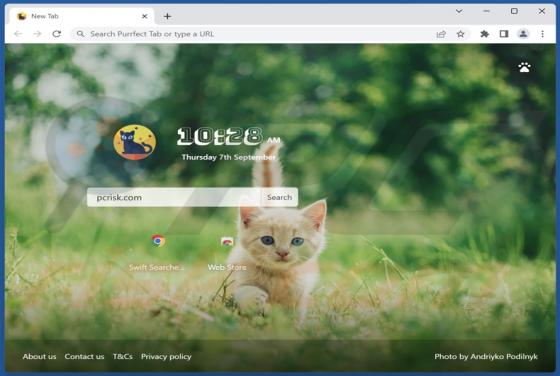The width and height of the screenshot is (560, 376).
Task: Focus the pcrisk.com search field
Action: point(175,197)
